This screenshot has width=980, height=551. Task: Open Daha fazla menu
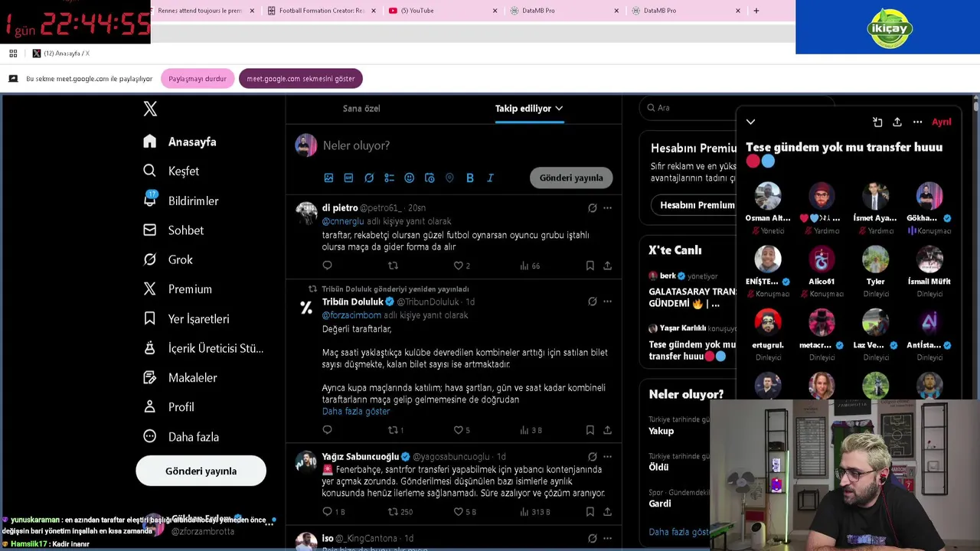tap(181, 436)
